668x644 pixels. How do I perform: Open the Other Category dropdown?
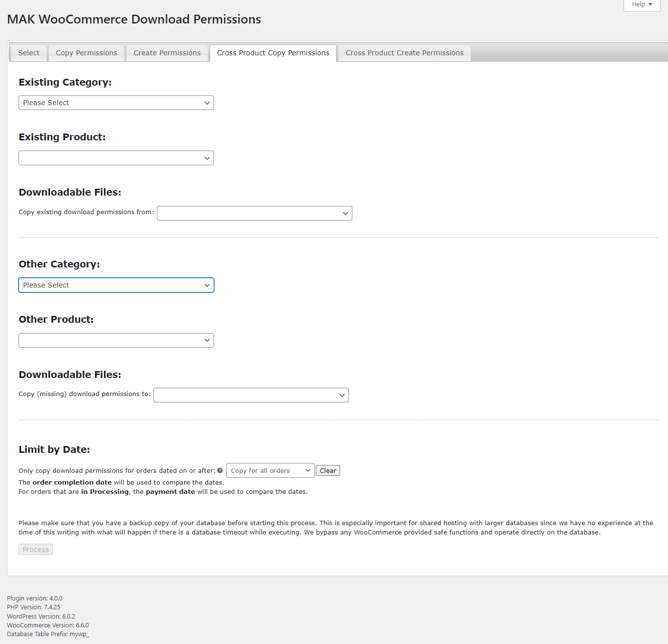(x=116, y=285)
